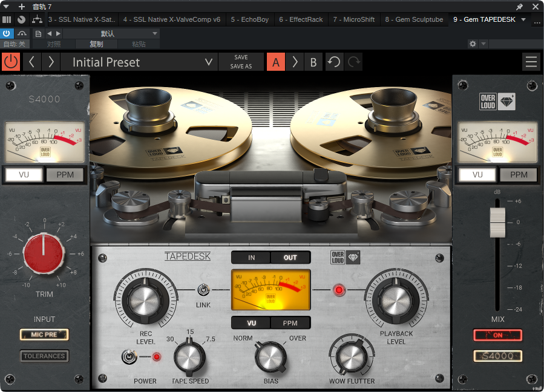
Task: Click the 对照 (compare) button
Action: tap(54, 44)
